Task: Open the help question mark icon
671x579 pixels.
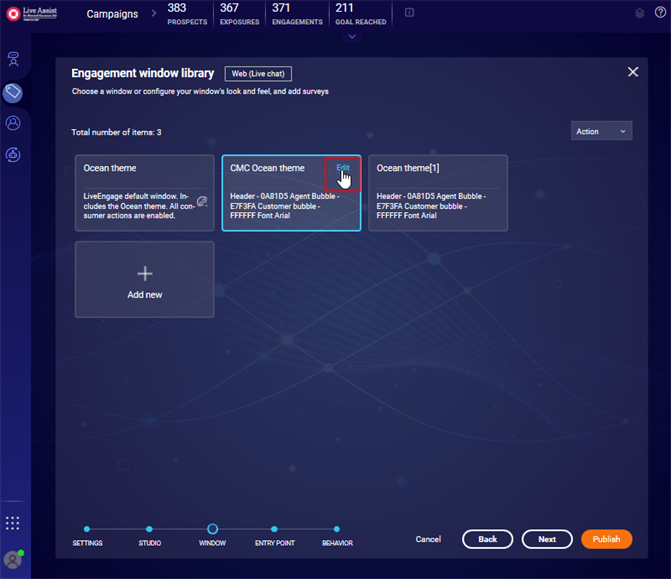Action: [x=660, y=13]
